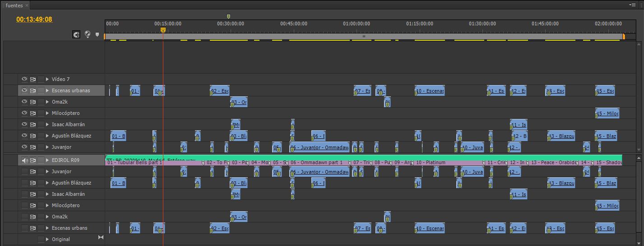Enable audio output on Juvanjor audio track
This screenshot has width=644, height=246.
25,171
